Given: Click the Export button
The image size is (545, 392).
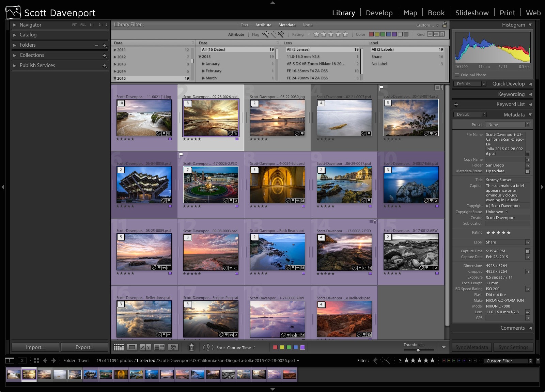Looking at the screenshot, I should point(84,347).
